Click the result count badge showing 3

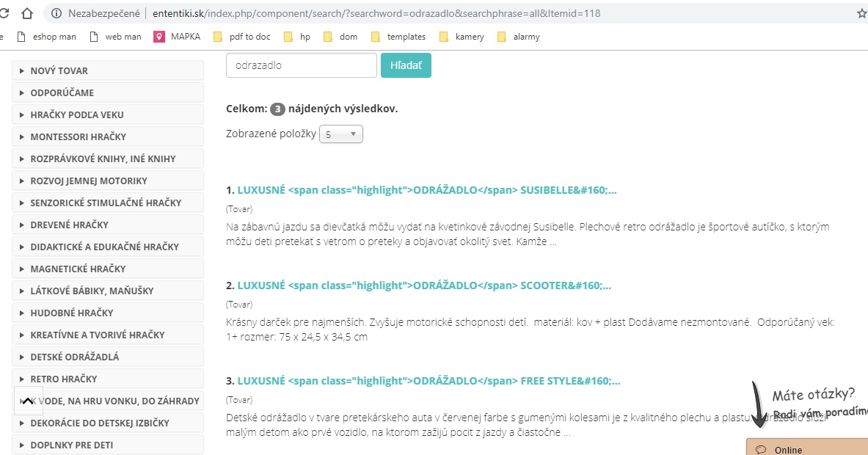pyautogui.click(x=277, y=109)
